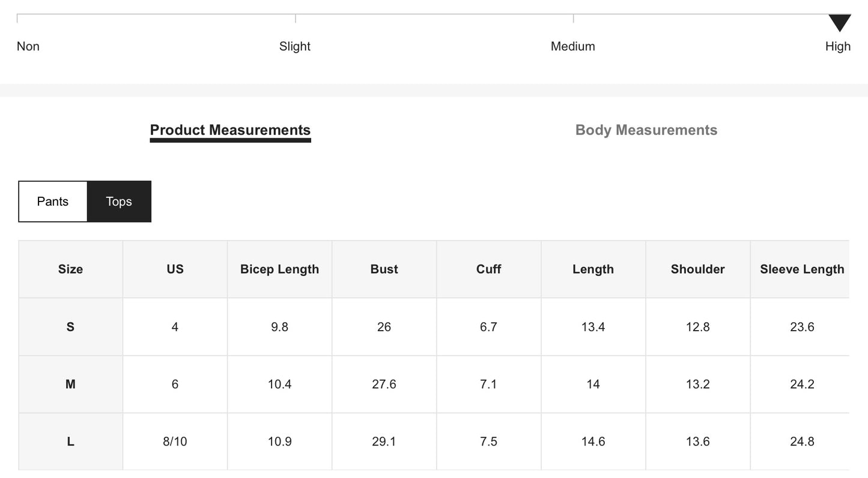Viewport: 868px width, 478px height.
Task: Click the black triangle stretch indicator
Action: [x=839, y=23]
